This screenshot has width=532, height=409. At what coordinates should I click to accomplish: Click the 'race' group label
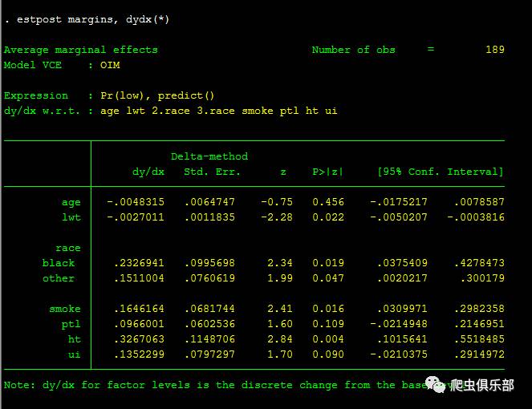[68, 248]
